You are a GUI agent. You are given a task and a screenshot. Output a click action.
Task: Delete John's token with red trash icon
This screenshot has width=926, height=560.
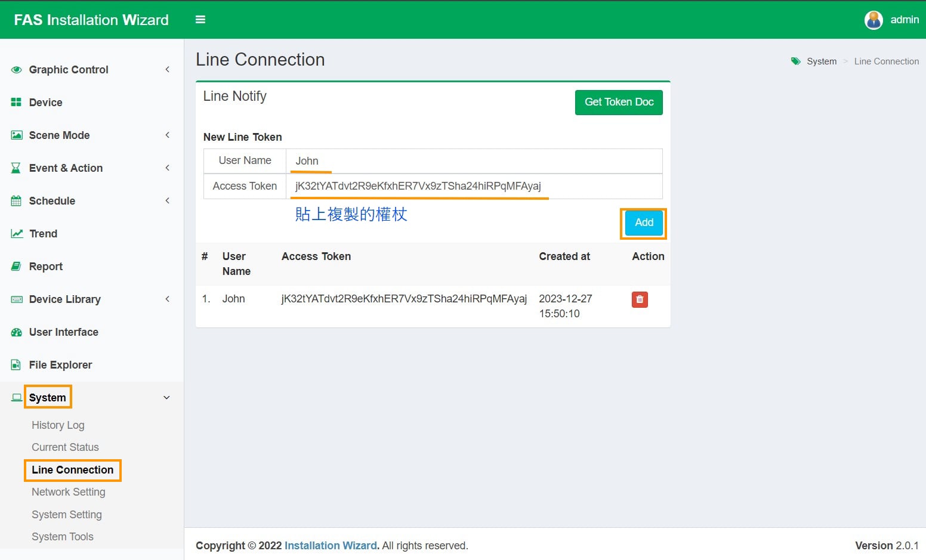pyautogui.click(x=640, y=299)
